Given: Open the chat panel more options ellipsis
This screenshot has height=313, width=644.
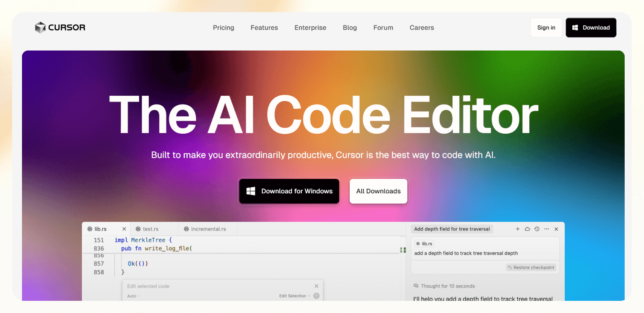Looking at the screenshot, I should tap(547, 229).
